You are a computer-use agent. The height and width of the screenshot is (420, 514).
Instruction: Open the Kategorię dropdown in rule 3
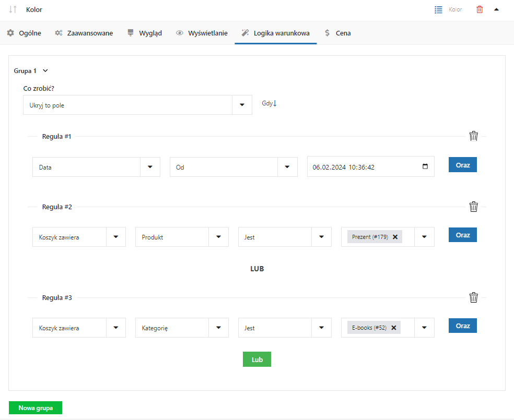[x=218, y=328]
